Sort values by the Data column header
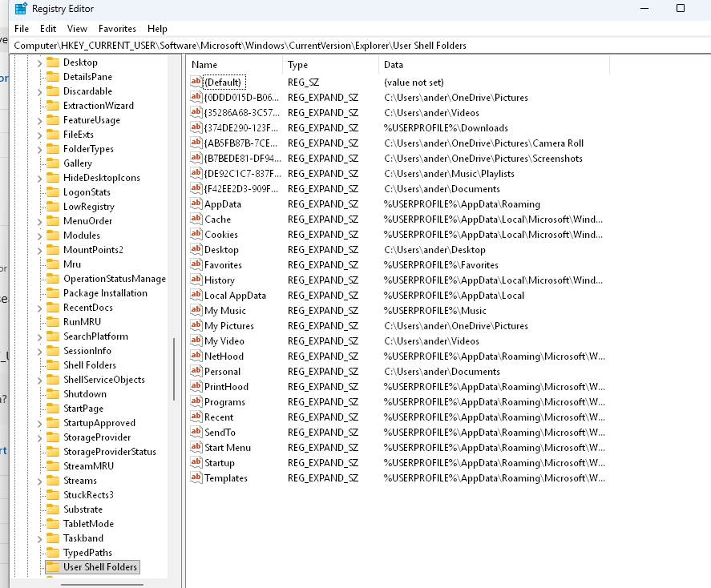 (495, 65)
